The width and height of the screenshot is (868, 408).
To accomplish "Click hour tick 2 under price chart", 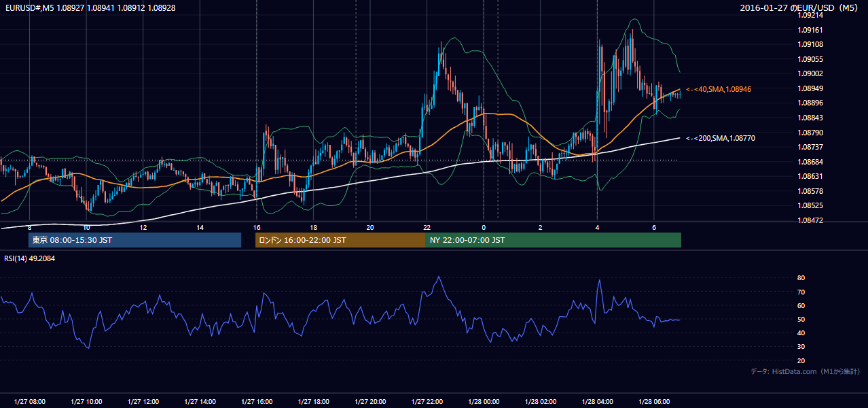I will [541, 227].
